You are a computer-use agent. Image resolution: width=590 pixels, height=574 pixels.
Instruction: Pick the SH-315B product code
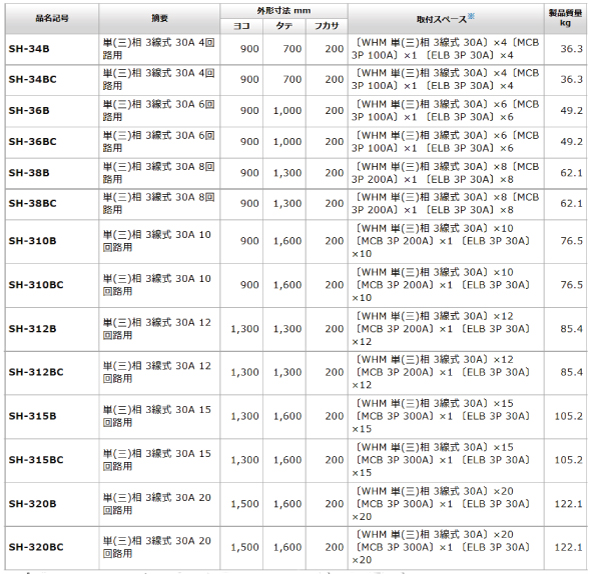[33, 416]
